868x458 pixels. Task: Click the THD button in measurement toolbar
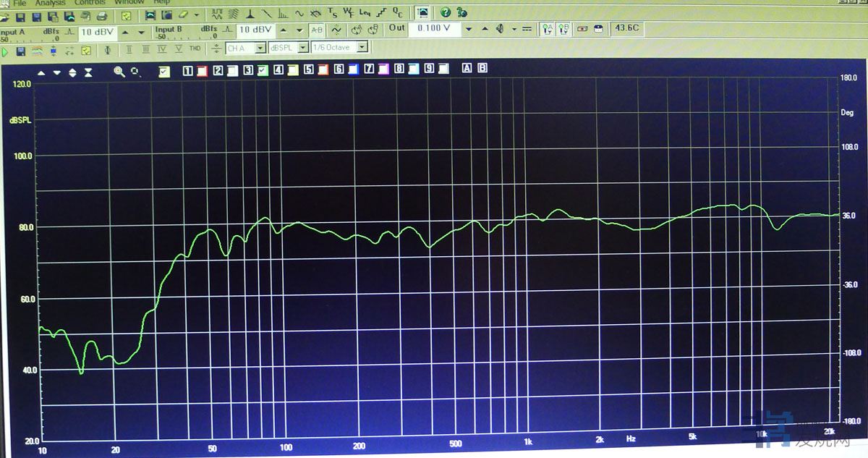coord(195,48)
